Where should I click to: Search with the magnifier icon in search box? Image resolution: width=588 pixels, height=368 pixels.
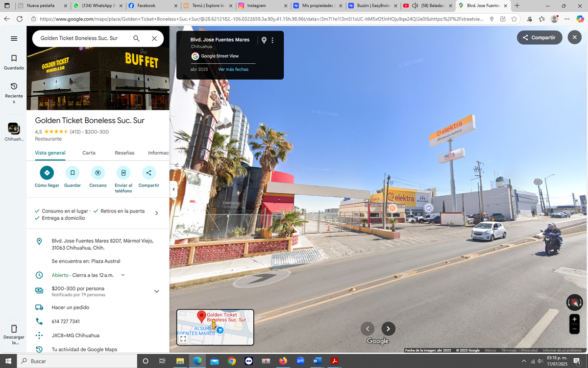(136, 38)
